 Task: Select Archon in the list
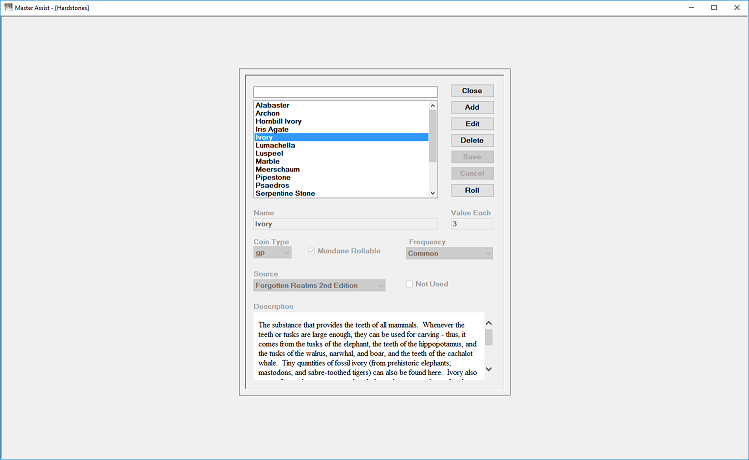point(342,114)
